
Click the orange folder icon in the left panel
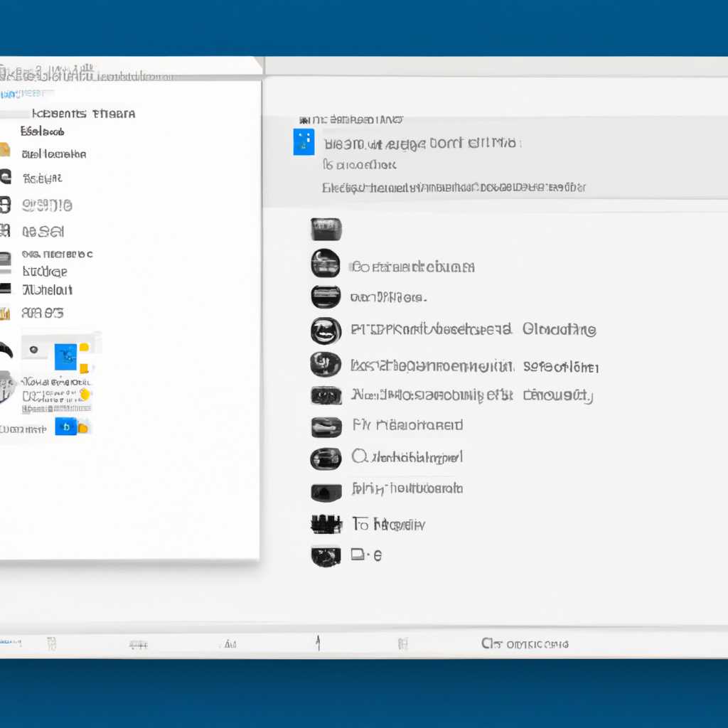pyautogui.click(x=5, y=149)
